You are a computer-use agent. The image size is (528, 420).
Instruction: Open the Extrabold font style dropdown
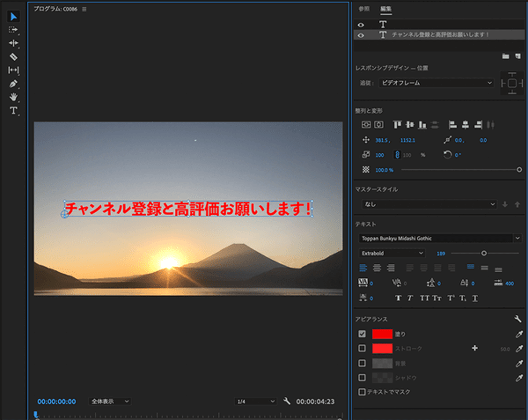392,253
